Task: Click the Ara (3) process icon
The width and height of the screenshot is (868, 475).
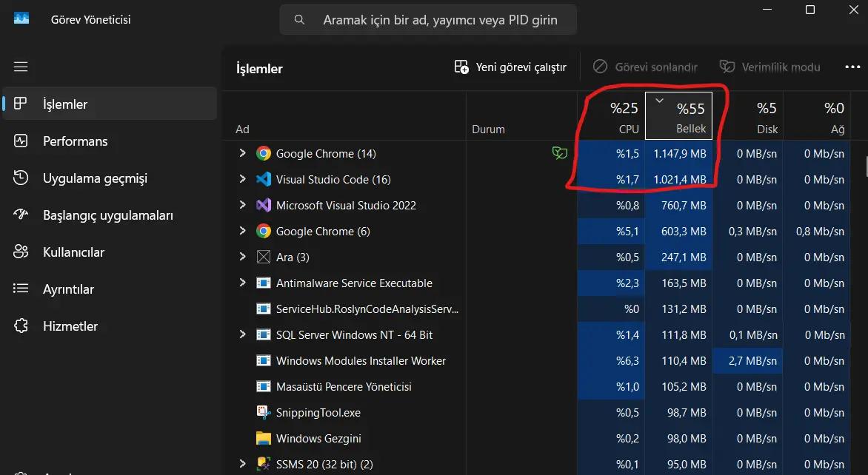Action: click(x=264, y=257)
